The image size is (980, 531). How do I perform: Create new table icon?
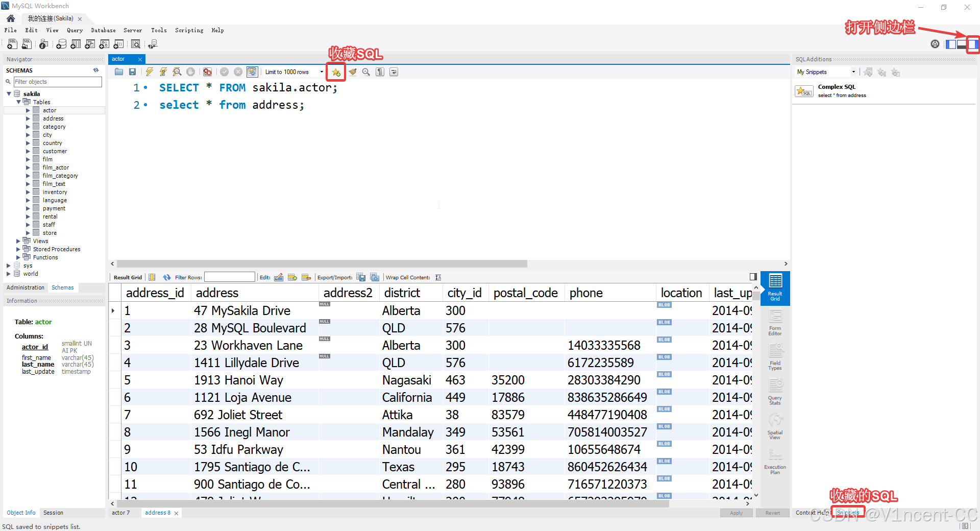point(76,44)
